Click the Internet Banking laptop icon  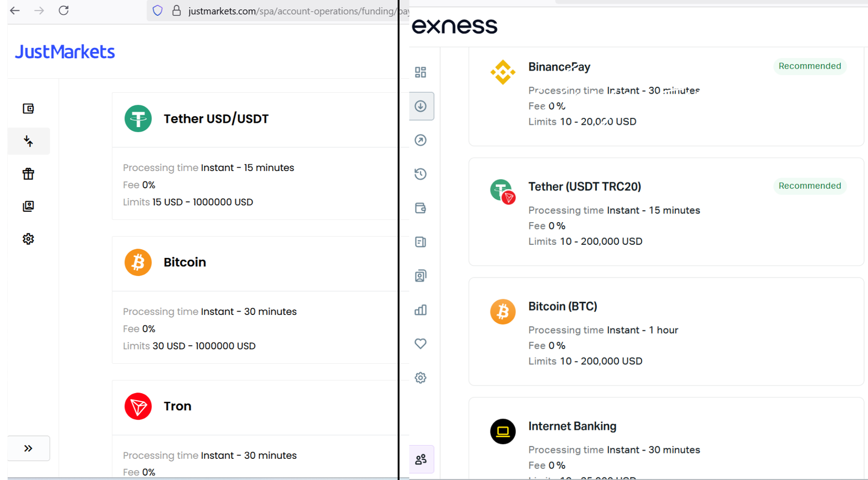(x=503, y=432)
